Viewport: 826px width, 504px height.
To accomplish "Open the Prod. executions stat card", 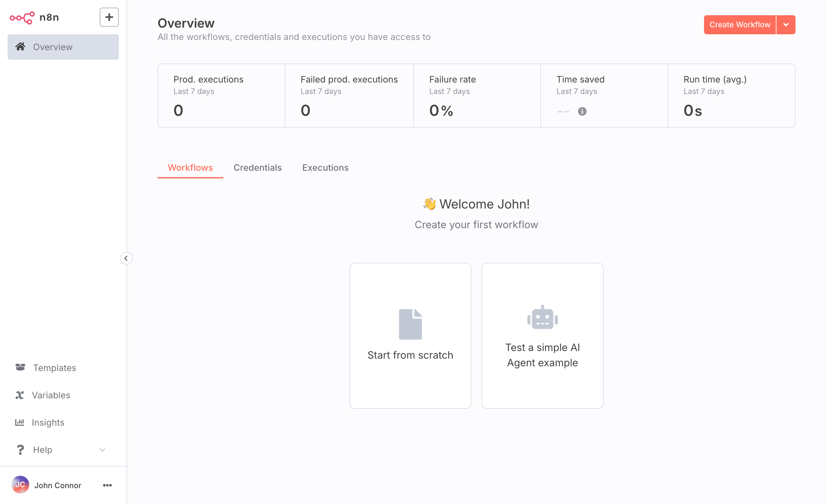I will click(221, 96).
